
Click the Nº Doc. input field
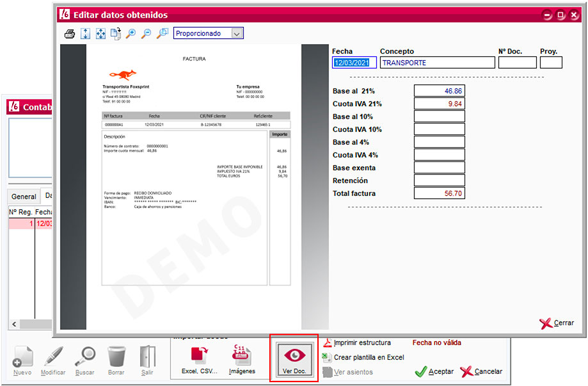pos(517,63)
